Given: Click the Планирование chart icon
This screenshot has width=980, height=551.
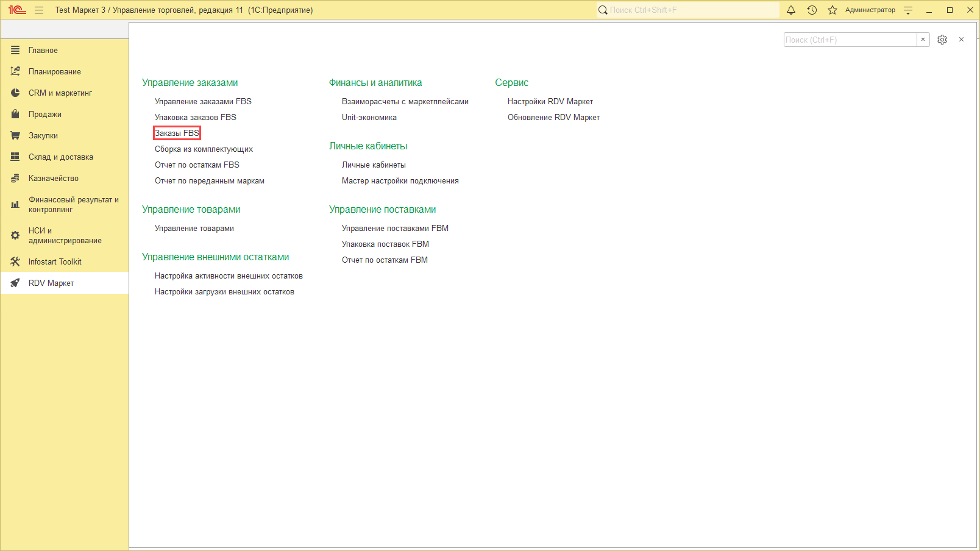Looking at the screenshot, I should [x=15, y=71].
